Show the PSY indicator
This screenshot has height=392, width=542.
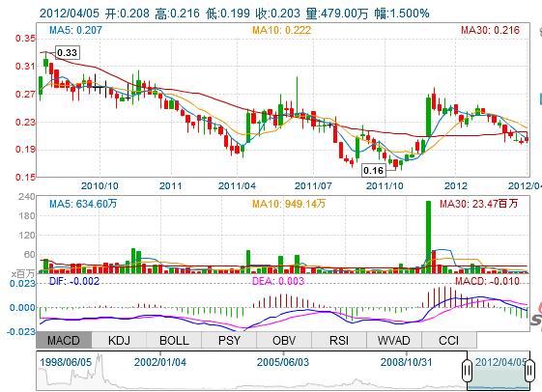click(x=229, y=340)
